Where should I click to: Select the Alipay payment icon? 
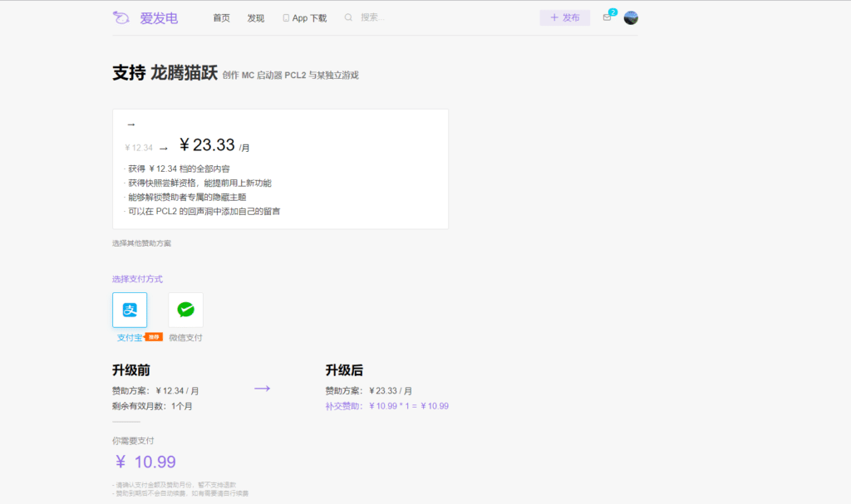point(130,310)
